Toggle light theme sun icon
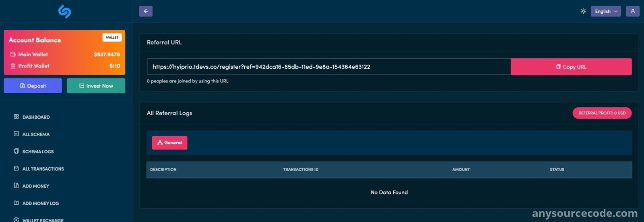 pos(583,11)
